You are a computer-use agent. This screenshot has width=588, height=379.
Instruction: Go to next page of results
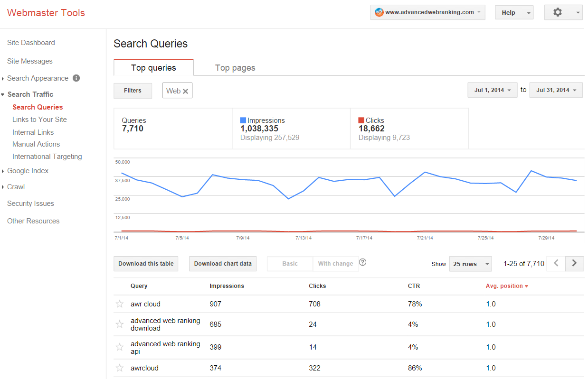coord(574,263)
